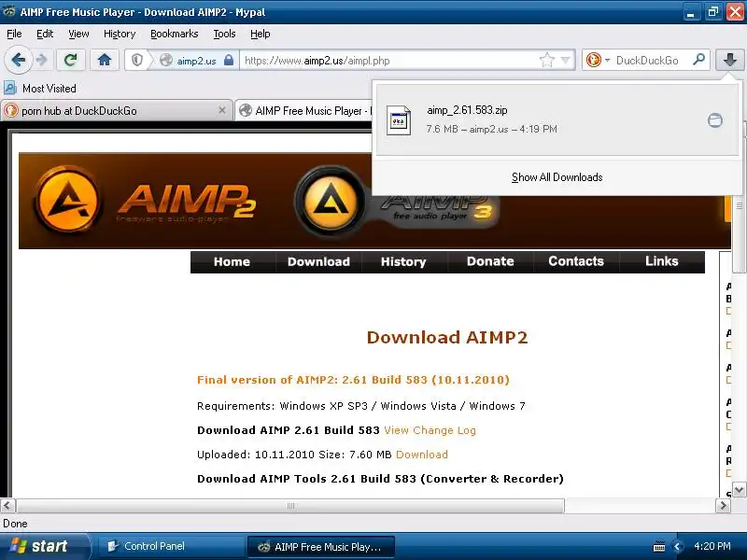Click the padlock site security icon
Image resolution: width=747 pixels, height=560 pixels.
[x=229, y=60]
